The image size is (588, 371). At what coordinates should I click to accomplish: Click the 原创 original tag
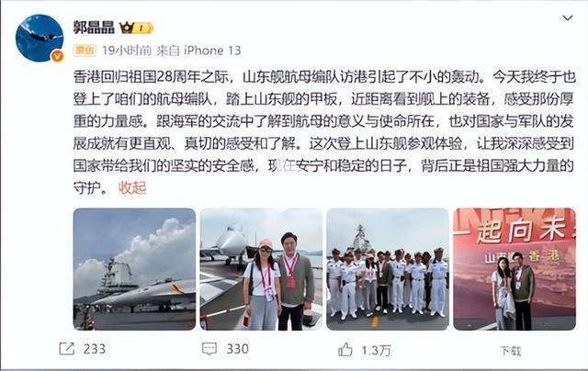click(85, 51)
